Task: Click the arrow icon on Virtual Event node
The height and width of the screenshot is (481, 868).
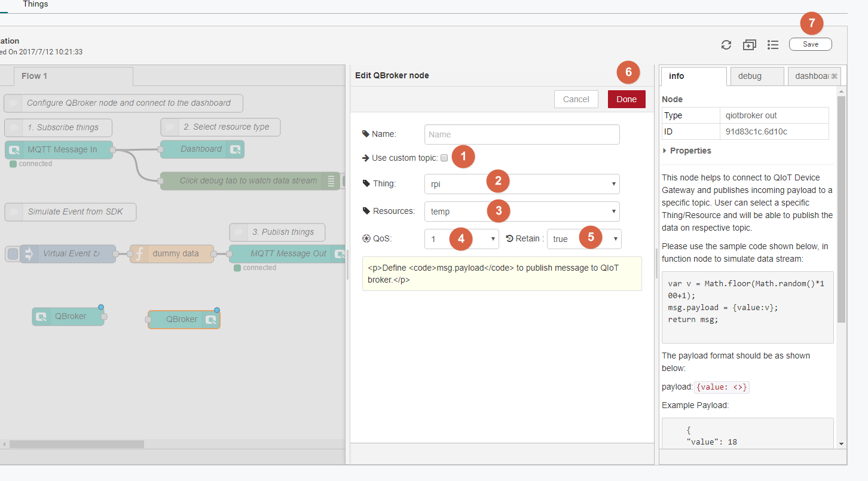Action: click(x=29, y=253)
